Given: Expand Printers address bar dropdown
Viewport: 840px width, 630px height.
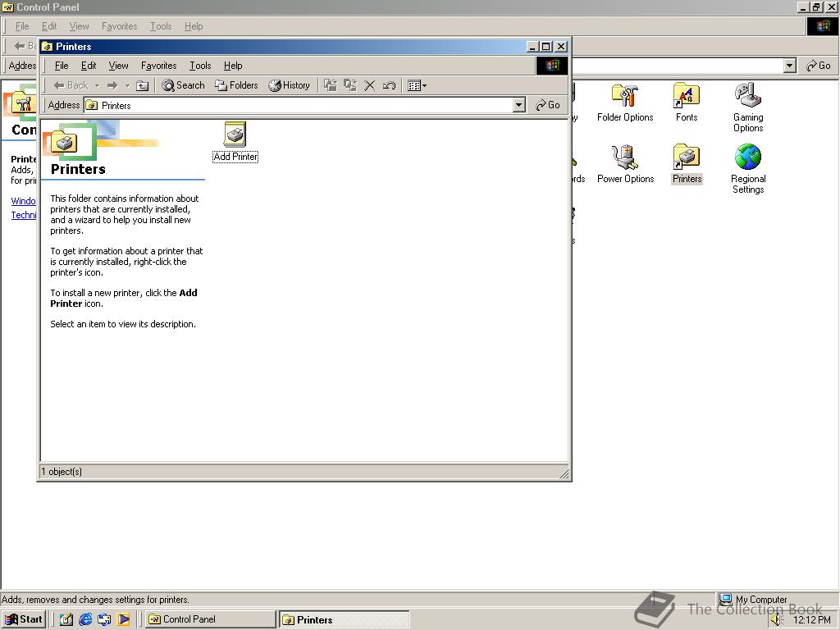Looking at the screenshot, I should pyautogui.click(x=518, y=105).
